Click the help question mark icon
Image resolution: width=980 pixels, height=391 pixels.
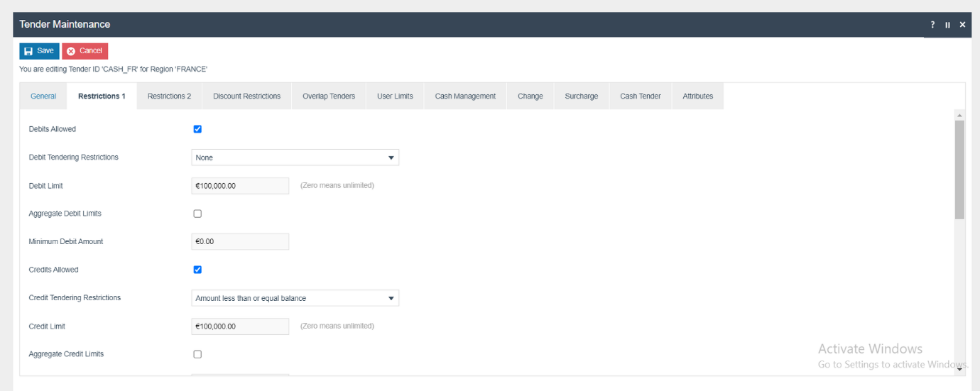click(932, 25)
